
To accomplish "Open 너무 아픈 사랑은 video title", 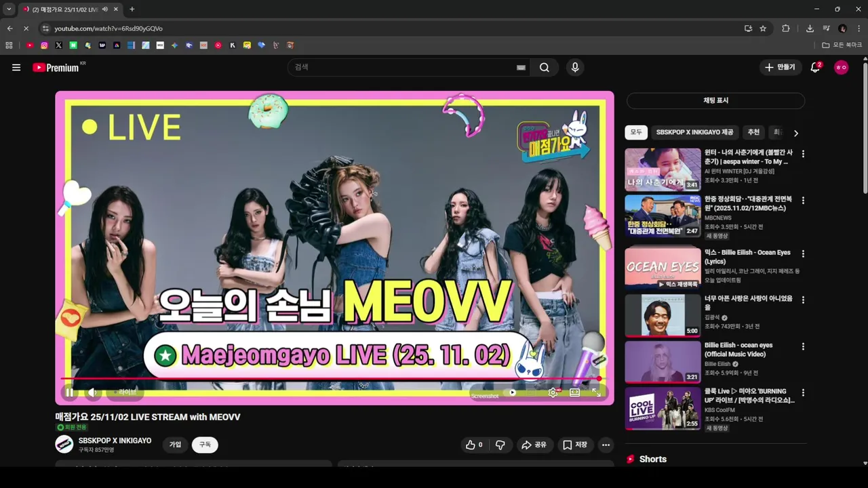I will click(749, 303).
